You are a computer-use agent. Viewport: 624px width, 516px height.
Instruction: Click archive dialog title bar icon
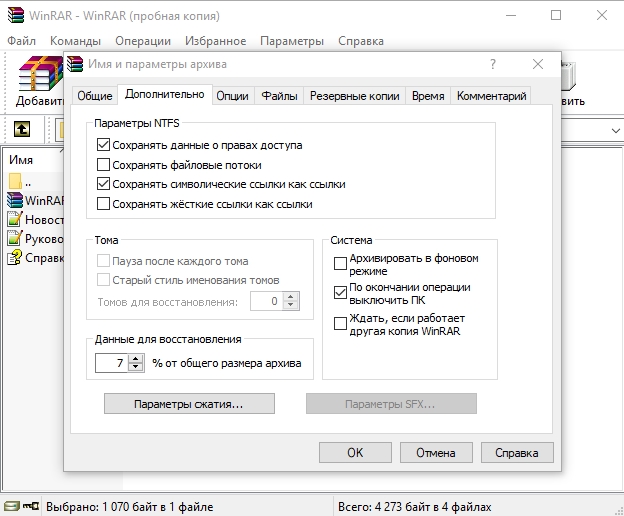pyautogui.click(x=75, y=64)
